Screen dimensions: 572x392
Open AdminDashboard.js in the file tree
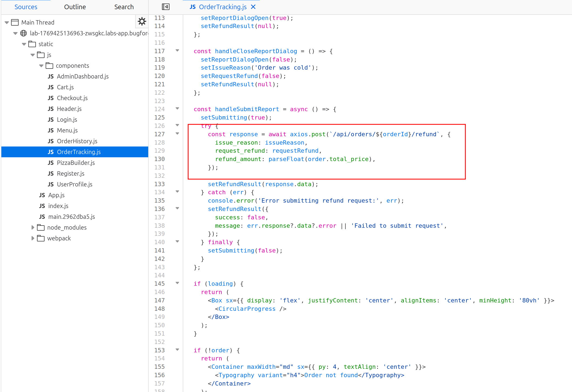(x=83, y=76)
